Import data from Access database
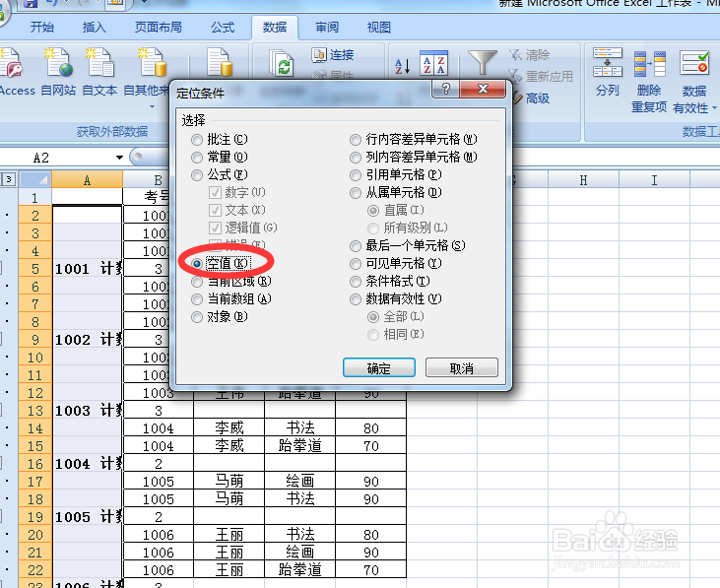The height and width of the screenshot is (588, 720). point(16,71)
